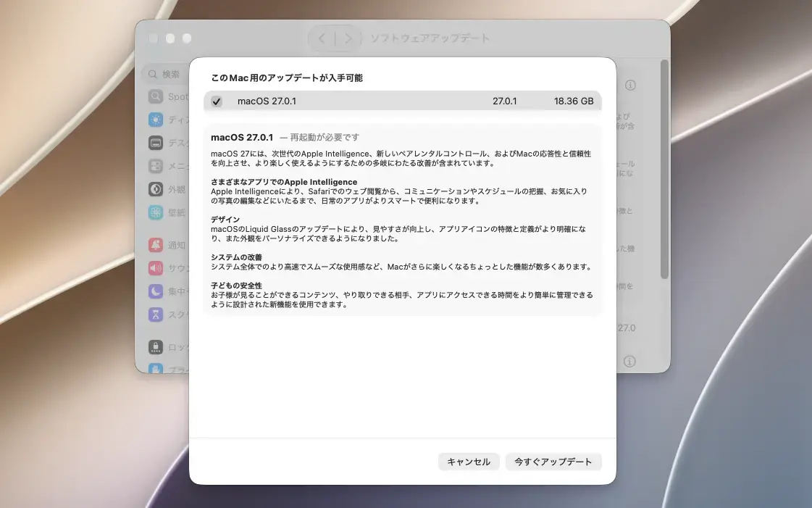Go forward with the right chevron
This screenshot has width=812, height=508.
348,38
